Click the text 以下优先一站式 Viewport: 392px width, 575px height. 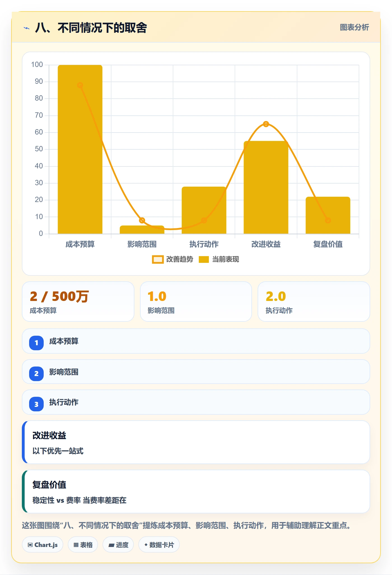(x=58, y=451)
